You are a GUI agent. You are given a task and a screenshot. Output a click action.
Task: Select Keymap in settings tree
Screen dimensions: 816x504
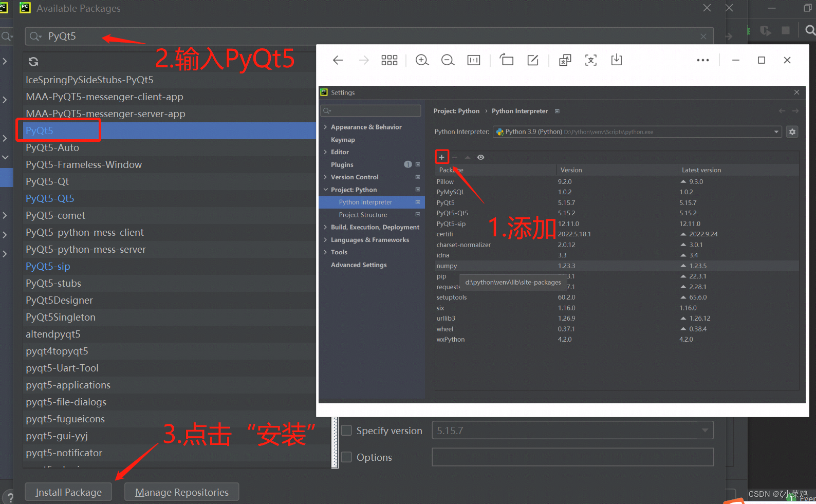coord(343,140)
